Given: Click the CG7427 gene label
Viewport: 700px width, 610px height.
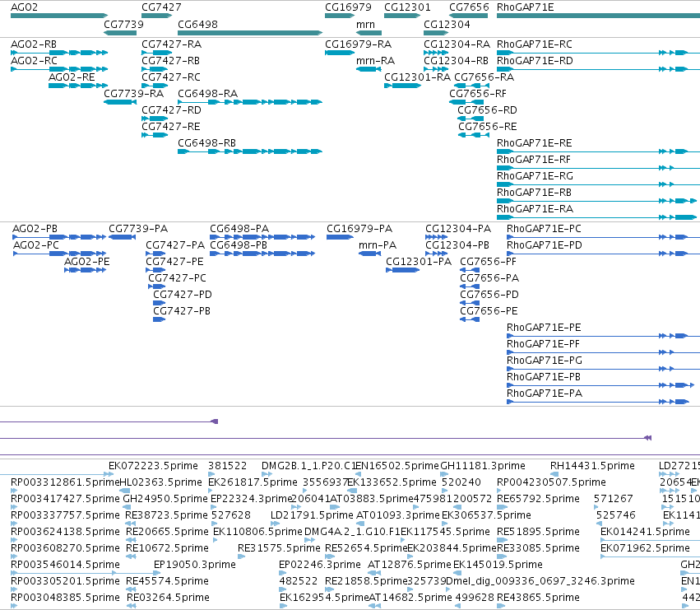Looking at the screenshot, I should pos(161,7).
